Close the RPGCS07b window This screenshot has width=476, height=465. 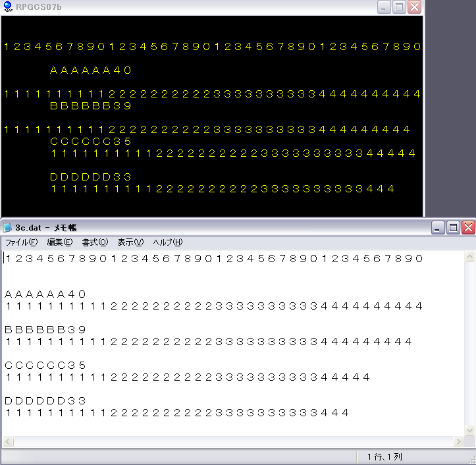(414, 7)
